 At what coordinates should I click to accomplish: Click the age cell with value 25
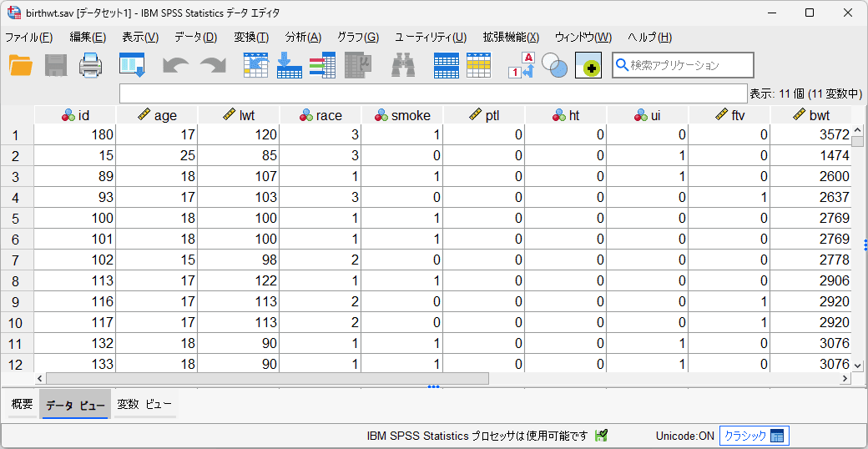[x=157, y=155]
